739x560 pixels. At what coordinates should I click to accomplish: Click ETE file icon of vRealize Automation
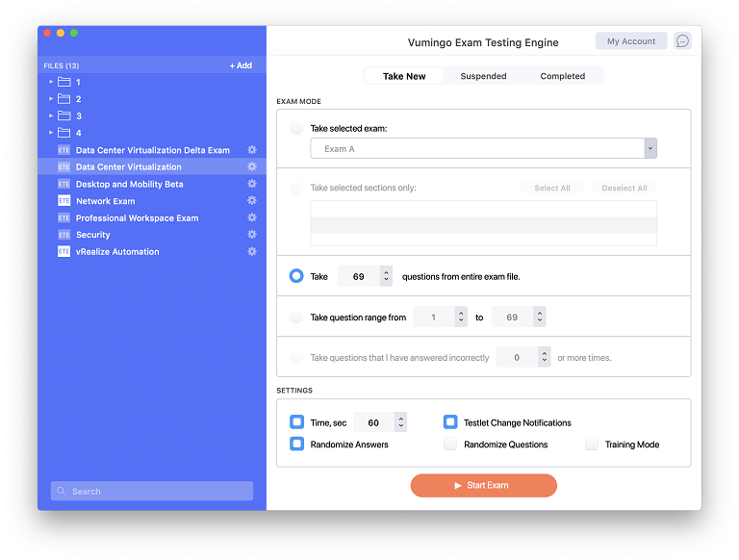64,252
